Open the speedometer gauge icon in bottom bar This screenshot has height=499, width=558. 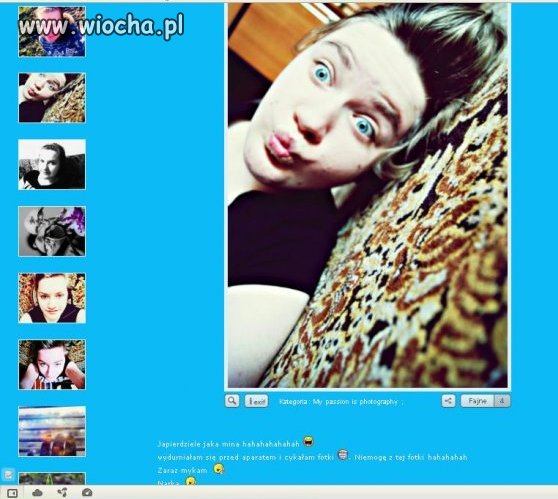[87, 493]
